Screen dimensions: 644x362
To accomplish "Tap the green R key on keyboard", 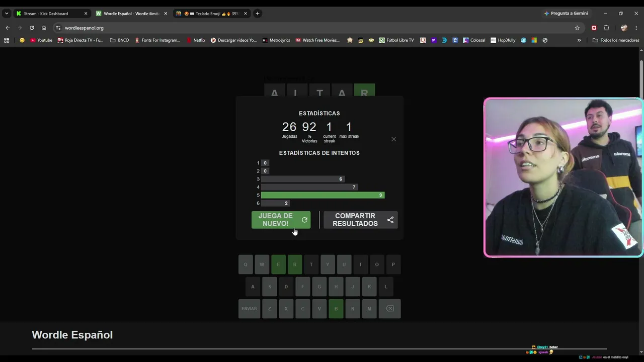I will point(295,264).
